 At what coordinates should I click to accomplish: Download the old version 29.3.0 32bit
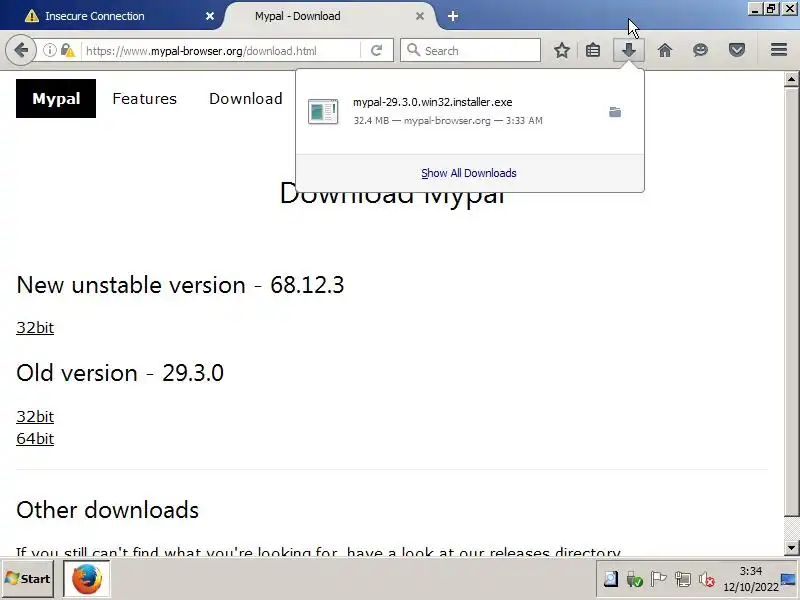click(x=35, y=416)
